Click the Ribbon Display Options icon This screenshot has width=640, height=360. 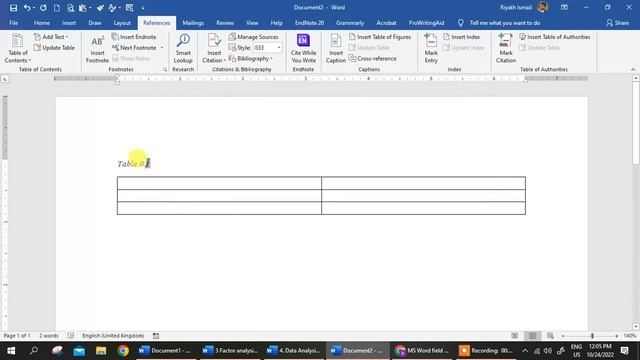[564, 7]
